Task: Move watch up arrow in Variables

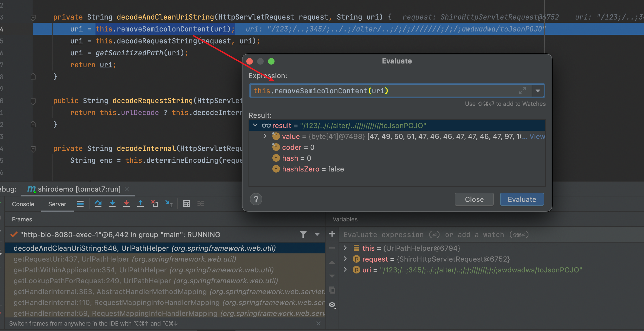Action: click(x=332, y=262)
